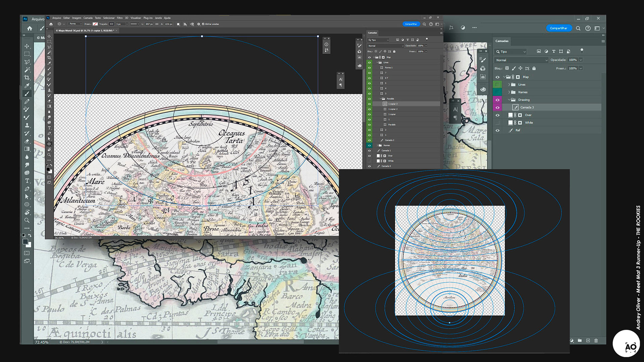Open Camadas panel menu in back window
Image resolution: width=644 pixels, height=362 pixels.
coord(603,41)
